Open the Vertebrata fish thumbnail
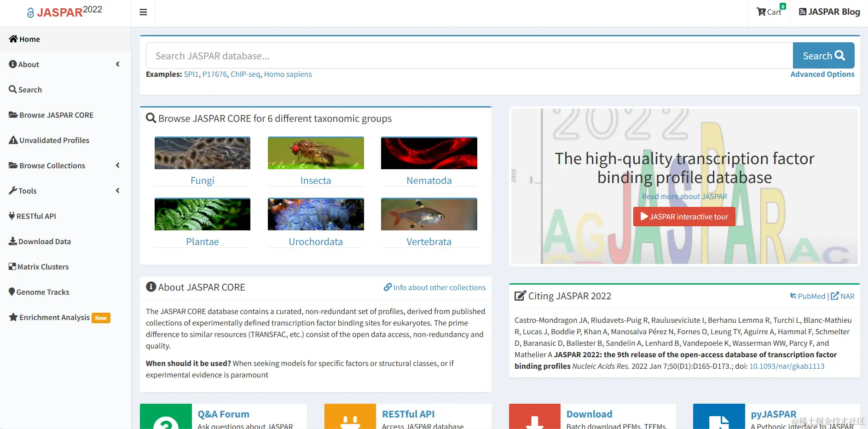868x429 pixels. pos(429,214)
